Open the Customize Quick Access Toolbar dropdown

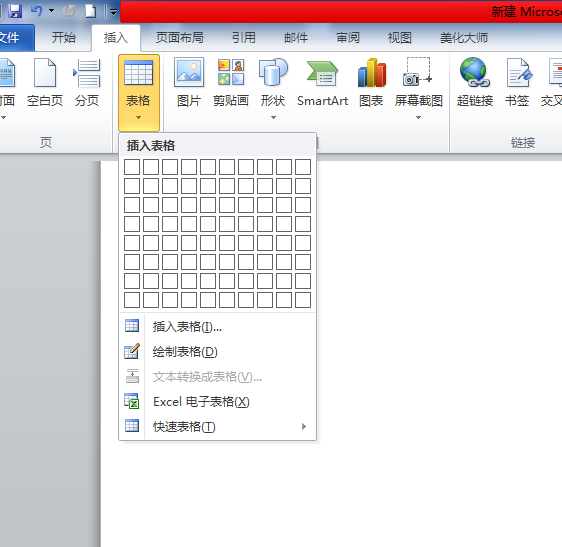(x=113, y=12)
